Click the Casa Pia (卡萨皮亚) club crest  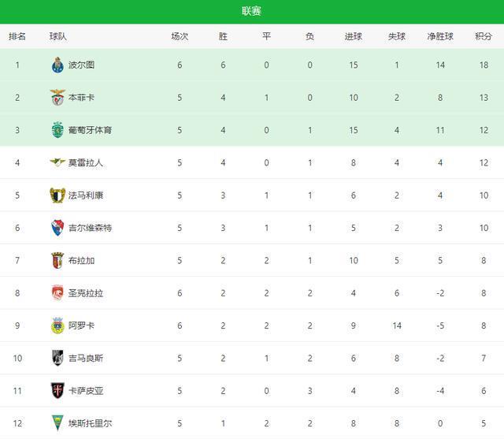tap(57, 390)
